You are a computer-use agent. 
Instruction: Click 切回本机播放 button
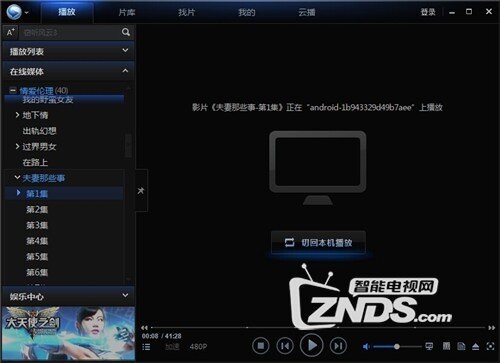coord(318,242)
